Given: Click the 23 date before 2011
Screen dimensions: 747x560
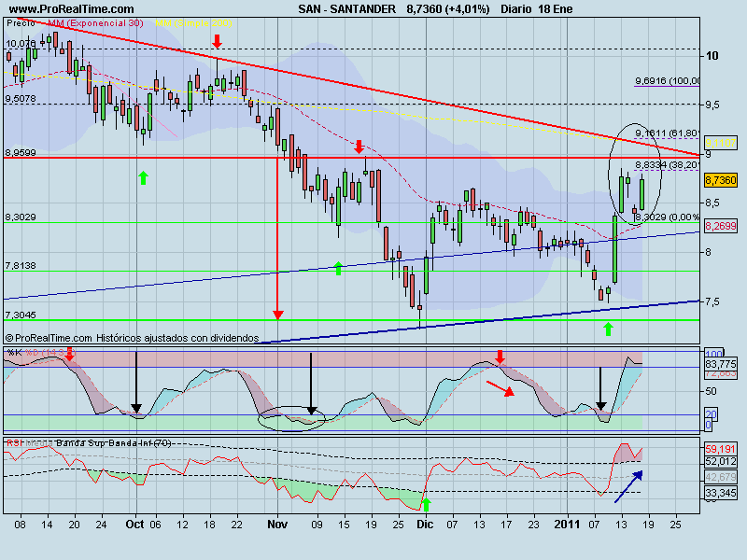Looking at the screenshot, I should point(533,525).
